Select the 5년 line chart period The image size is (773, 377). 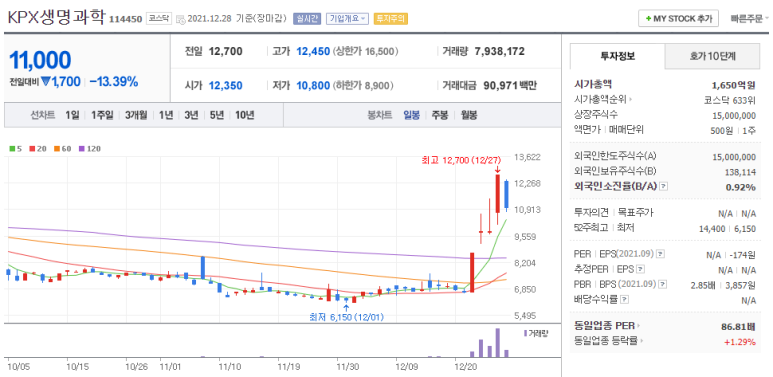pyautogui.click(x=216, y=115)
